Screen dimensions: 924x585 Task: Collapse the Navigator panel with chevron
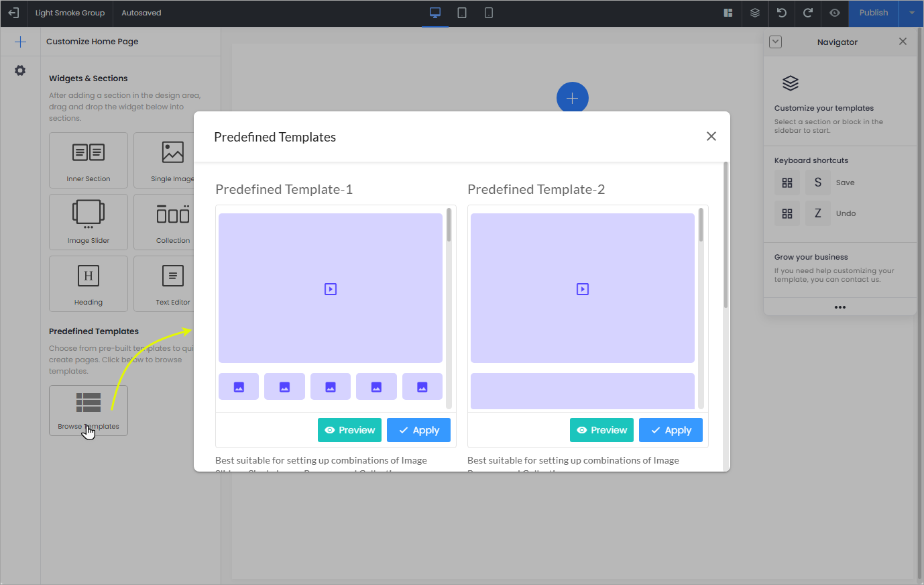[775, 42]
